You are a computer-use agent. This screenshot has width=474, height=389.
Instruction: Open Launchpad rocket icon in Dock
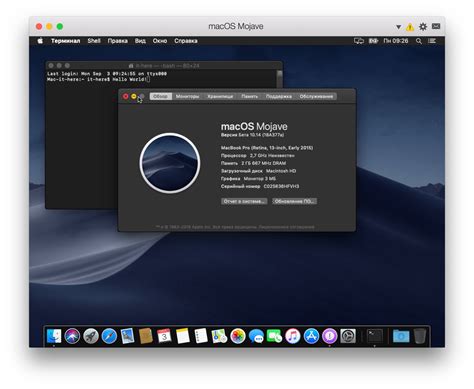[91, 336]
